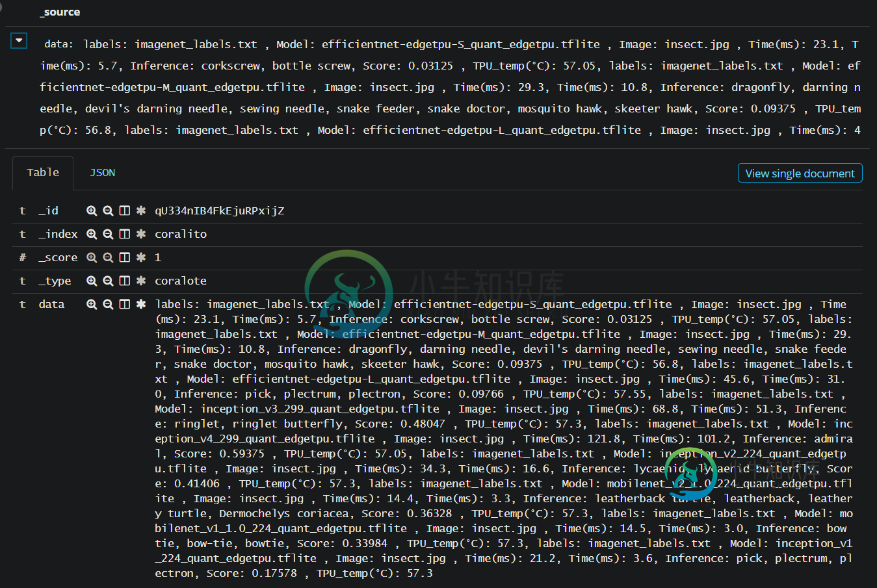Filter for field present on _score row
Image resolution: width=877 pixels, height=588 pixels.
[140, 257]
